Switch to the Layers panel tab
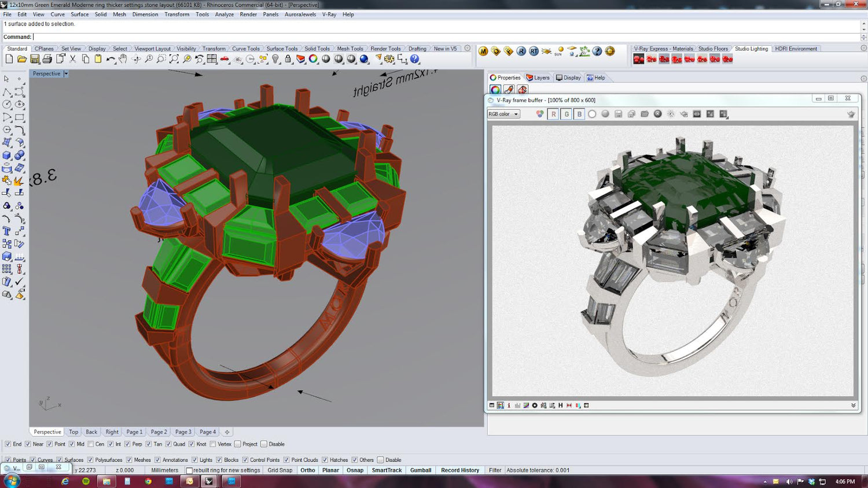This screenshot has height=488, width=868. click(x=538, y=77)
